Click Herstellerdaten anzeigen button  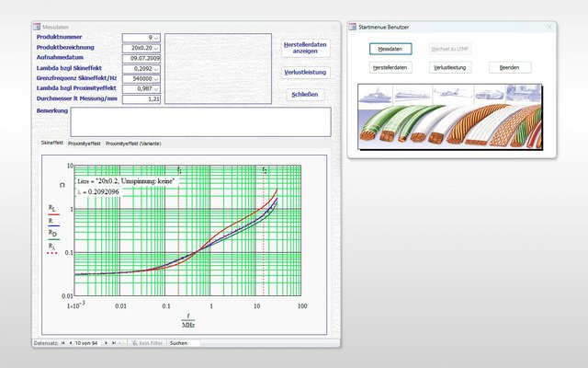(305, 47)
